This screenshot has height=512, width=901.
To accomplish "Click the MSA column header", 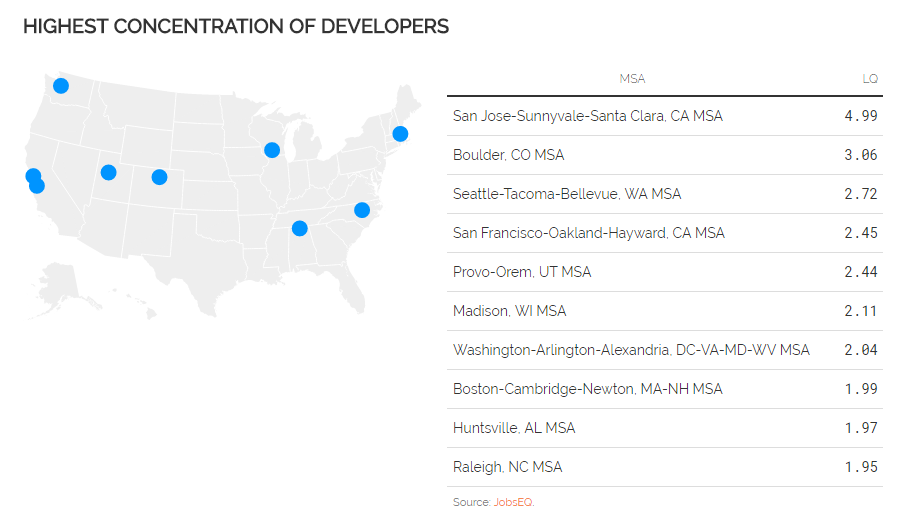I will 632,79.
